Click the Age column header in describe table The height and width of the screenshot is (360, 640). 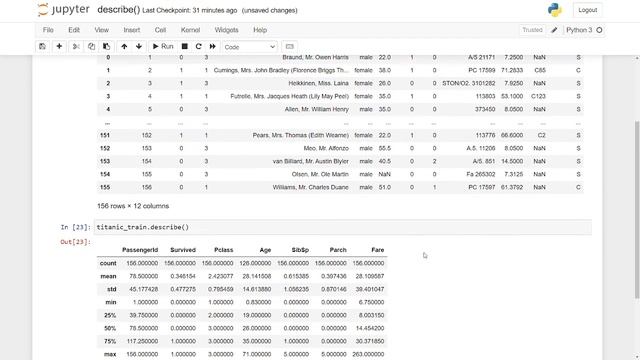265,250
